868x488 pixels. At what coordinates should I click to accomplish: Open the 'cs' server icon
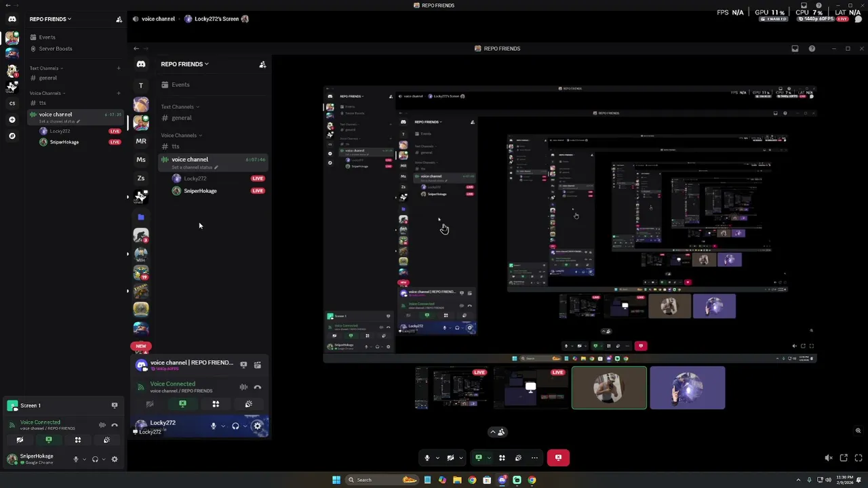click(12, 104)
